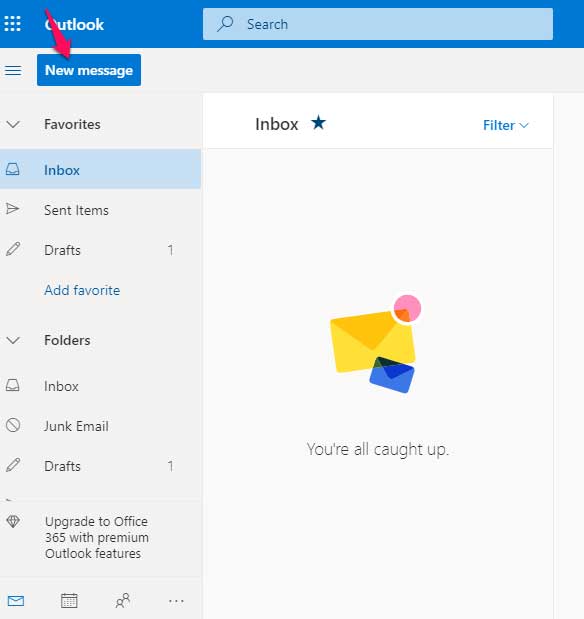Viewport: 584px width, 619px height.
Task: Click Upgrade to Office 365 link
Action: pyautogui.click(x=97, y=537)
